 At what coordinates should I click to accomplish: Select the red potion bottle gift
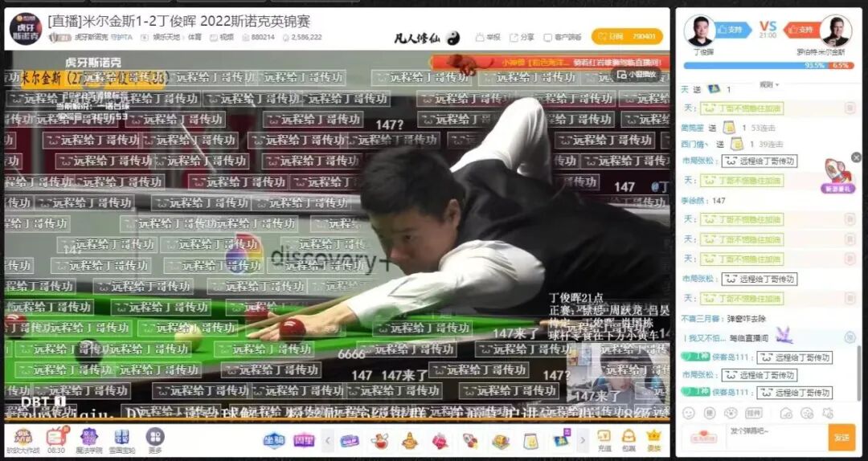click(379, 441)
